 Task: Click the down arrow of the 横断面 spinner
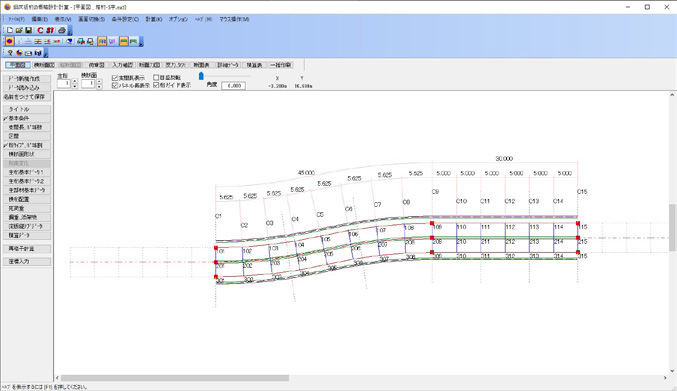pos(99,86)
